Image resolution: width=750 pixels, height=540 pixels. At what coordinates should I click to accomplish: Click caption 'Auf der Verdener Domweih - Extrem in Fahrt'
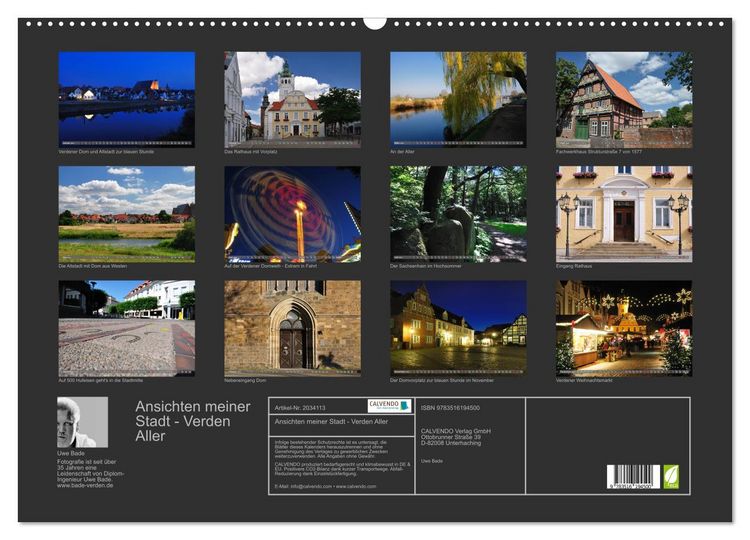[271, 266]
